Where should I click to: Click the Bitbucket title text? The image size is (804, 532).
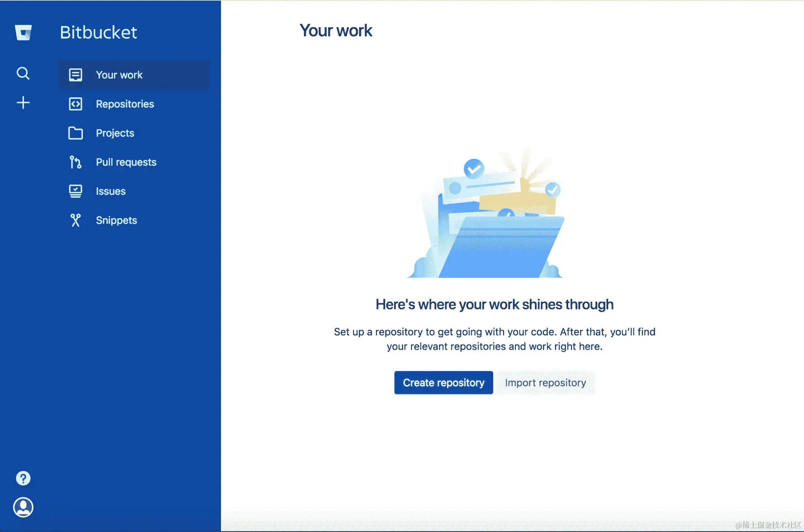(98, 33)
